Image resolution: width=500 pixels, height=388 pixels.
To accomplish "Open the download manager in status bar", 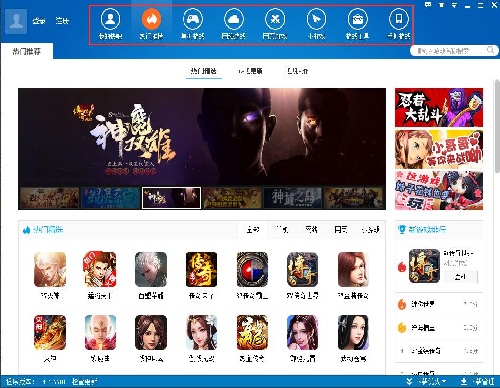I will coord(477,381).
